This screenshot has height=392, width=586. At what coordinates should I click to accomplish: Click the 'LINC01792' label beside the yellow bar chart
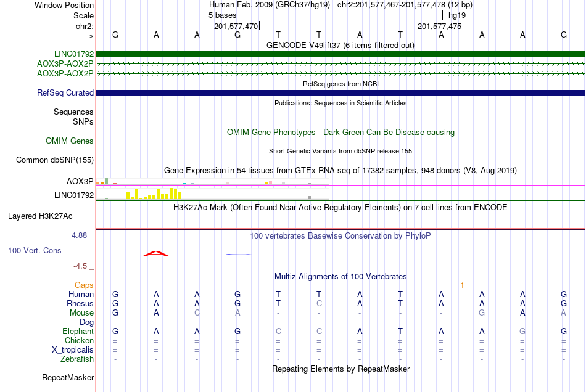click(74, 195)
